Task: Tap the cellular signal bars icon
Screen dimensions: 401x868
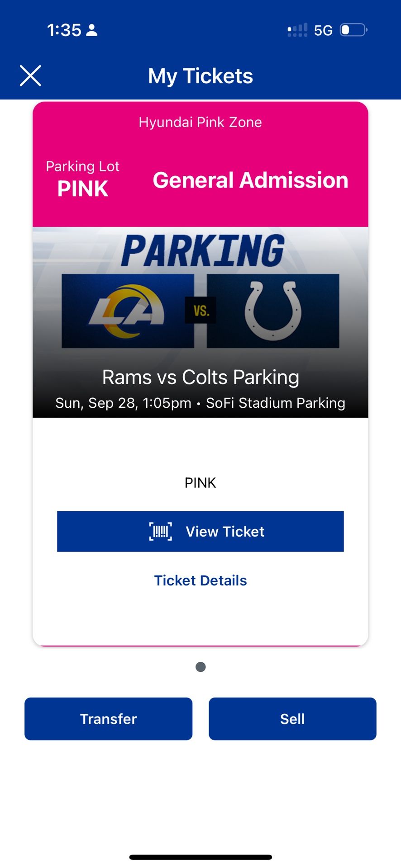Action: pos(297,30)
